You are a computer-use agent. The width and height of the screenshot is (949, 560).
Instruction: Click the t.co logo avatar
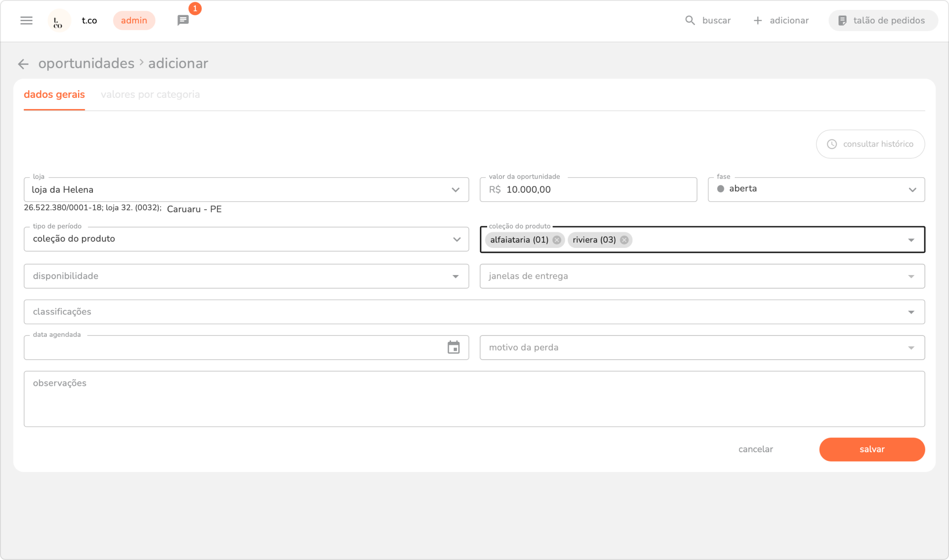[x=59, y=21]
